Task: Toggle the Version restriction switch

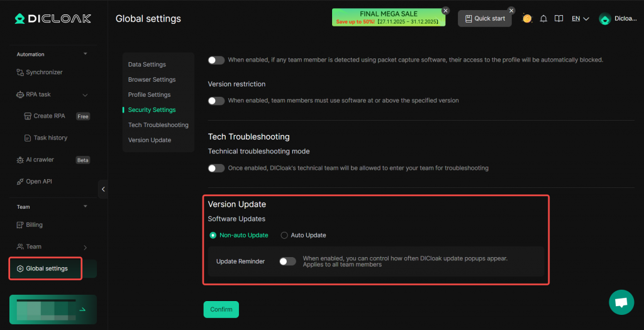Action: 216,101
